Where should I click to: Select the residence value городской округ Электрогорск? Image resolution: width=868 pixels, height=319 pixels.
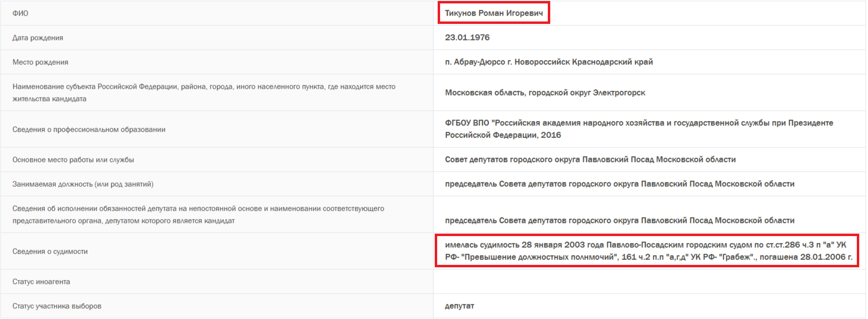pyautogui.click(x=545, y=93)
